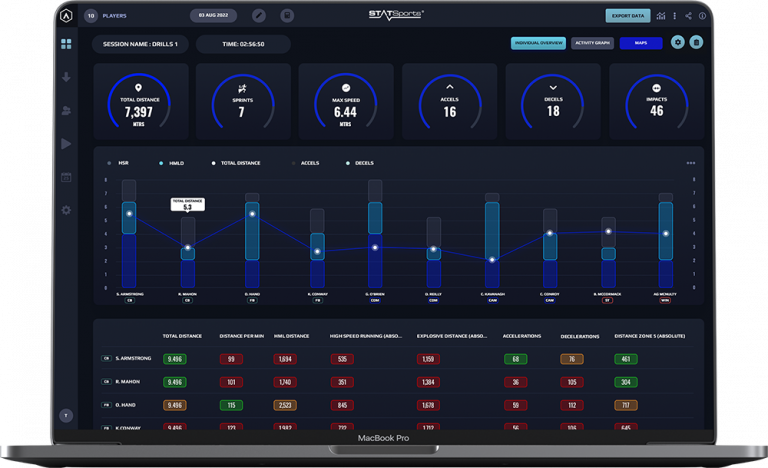Click the share icon in top bar

tap(689, 16)
